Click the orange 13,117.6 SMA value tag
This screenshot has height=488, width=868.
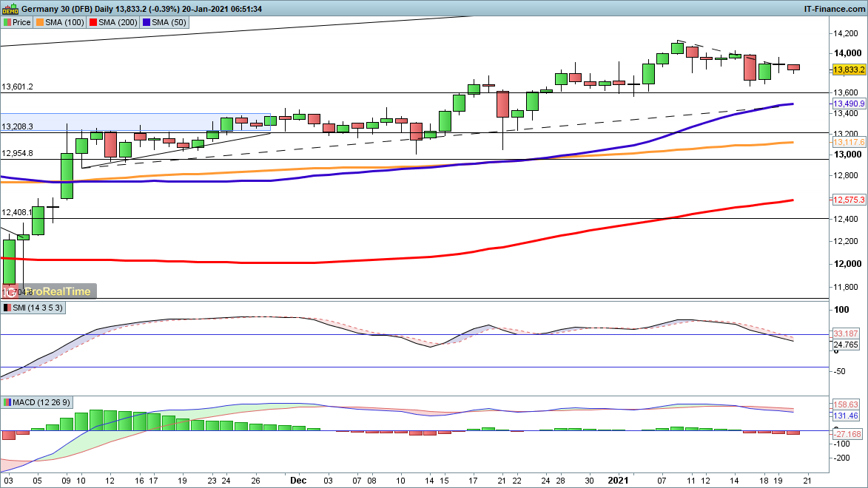(849, 142)
